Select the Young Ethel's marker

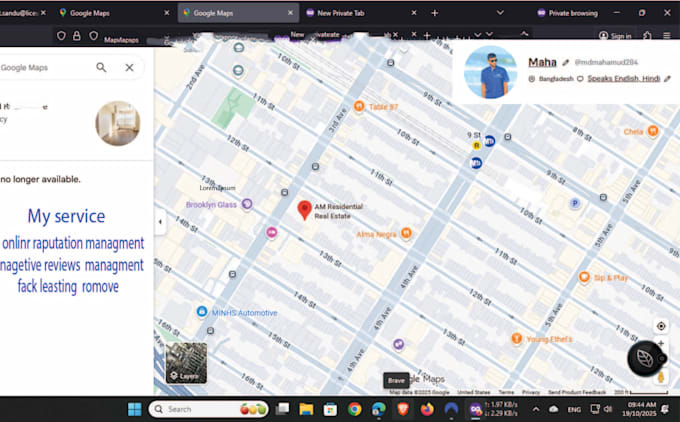point(516,338)
